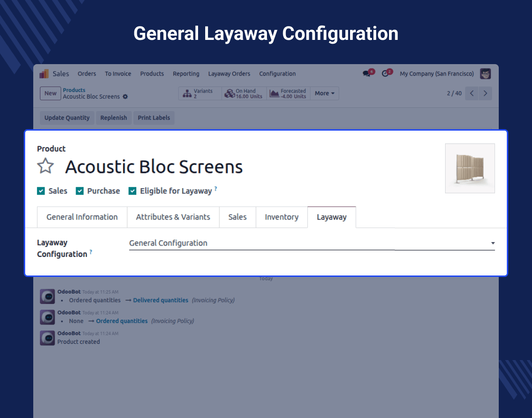Open the Variants stat button
532x418 pixels.
pyautogui.click(x=200, y=93)
